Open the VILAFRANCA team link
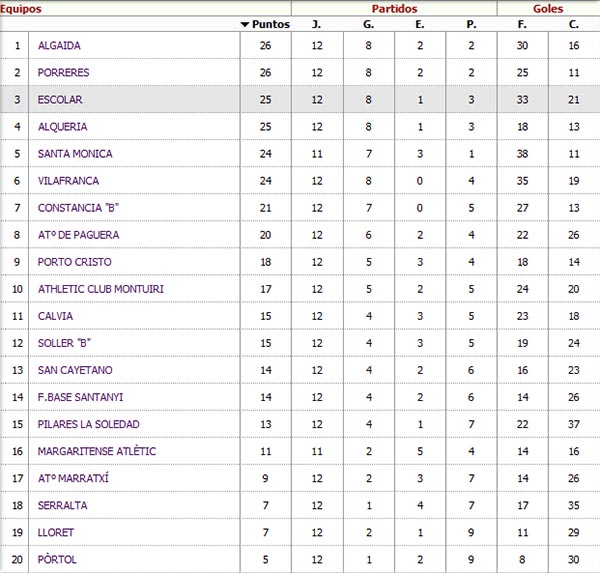600x573 pixels. [68, 181]
